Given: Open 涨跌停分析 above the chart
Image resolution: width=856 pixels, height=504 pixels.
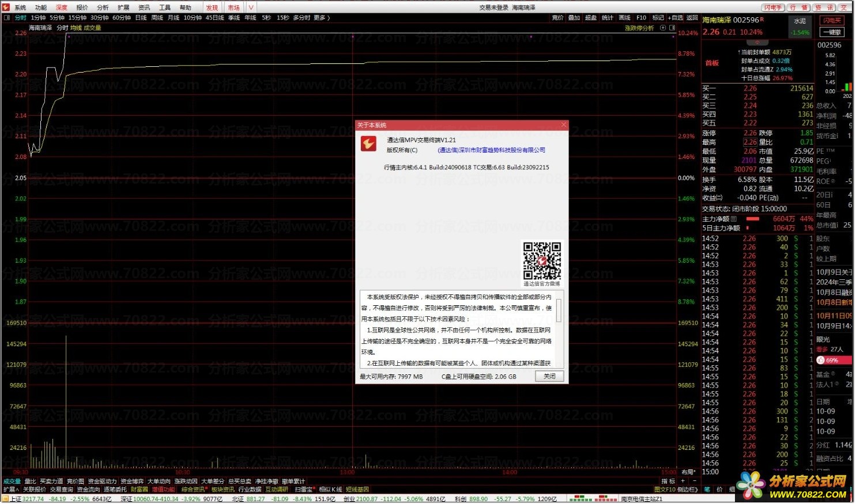Looking at the screenshot, I should [x=639, y=28].
